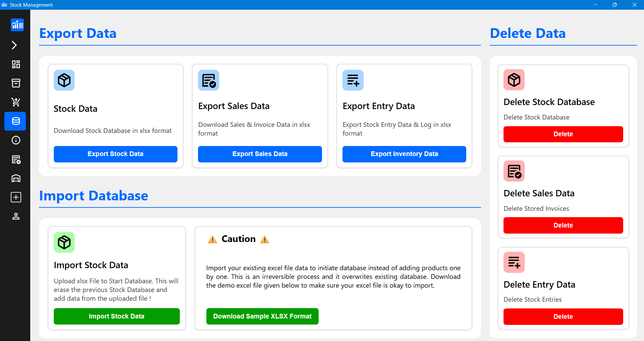Open the info circle icon in sidebar

(x=16, y=140)
